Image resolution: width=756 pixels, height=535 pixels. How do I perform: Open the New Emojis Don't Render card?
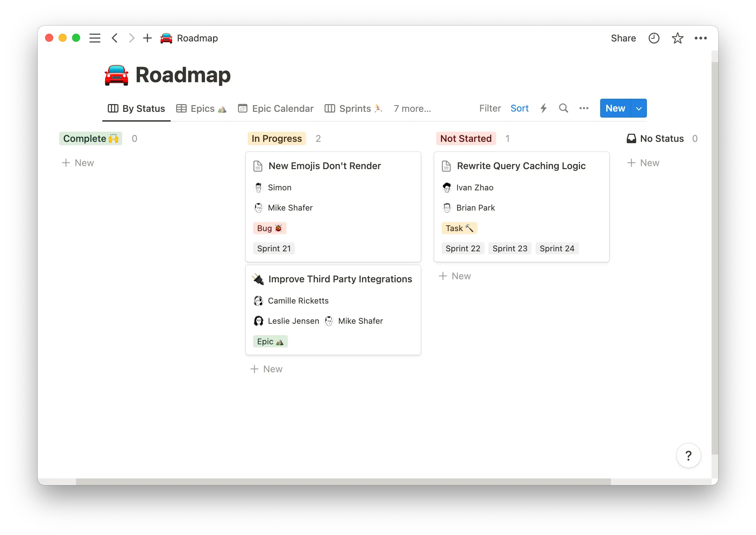coord(324,166)
